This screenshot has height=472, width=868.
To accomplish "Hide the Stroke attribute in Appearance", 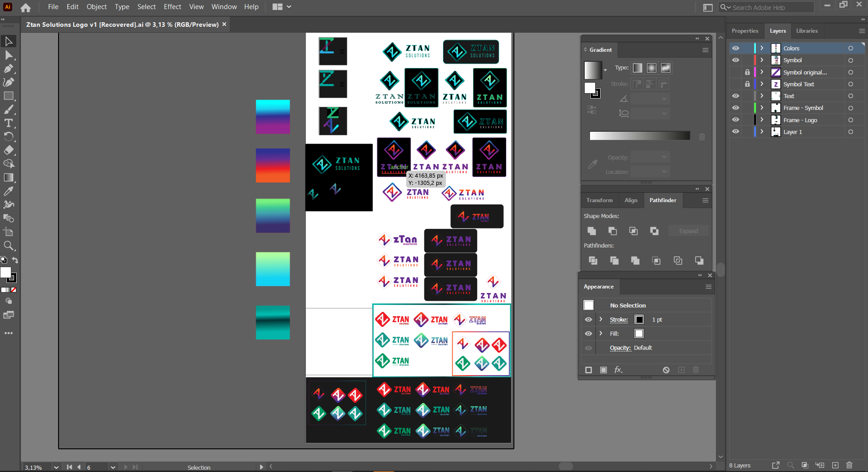I will pyautogui.click(x=588, y=319).
